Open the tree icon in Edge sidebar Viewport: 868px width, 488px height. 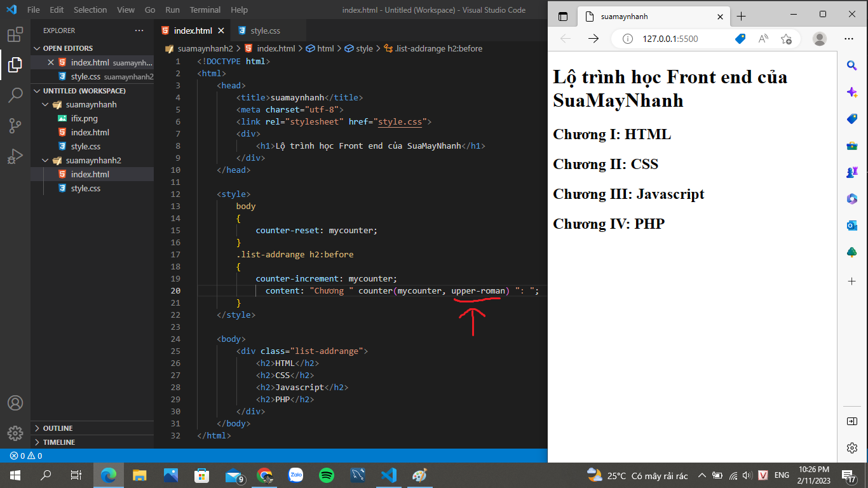[x=852, y=252]
